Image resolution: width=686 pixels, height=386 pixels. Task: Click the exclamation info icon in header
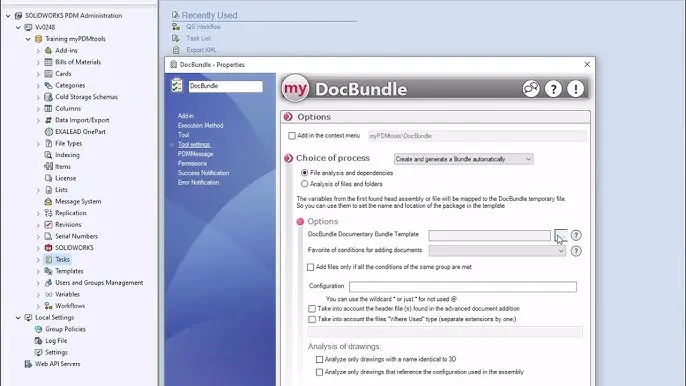tap(575, 89)
